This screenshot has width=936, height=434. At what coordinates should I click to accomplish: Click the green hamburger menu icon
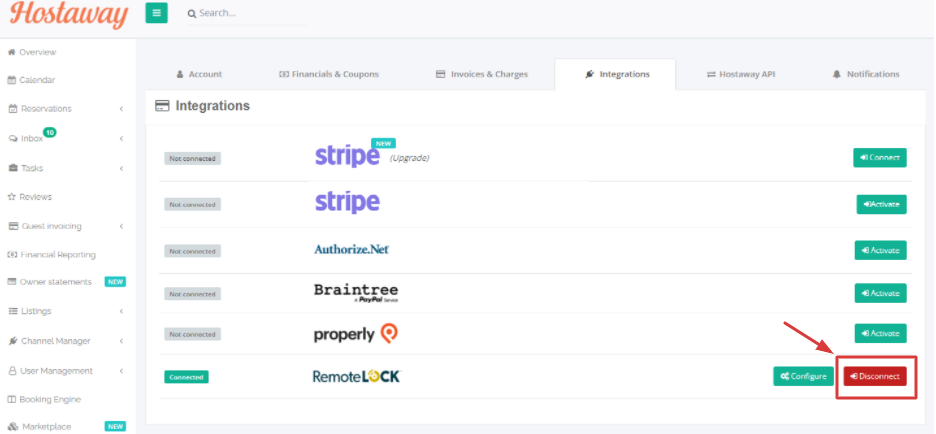156,13
